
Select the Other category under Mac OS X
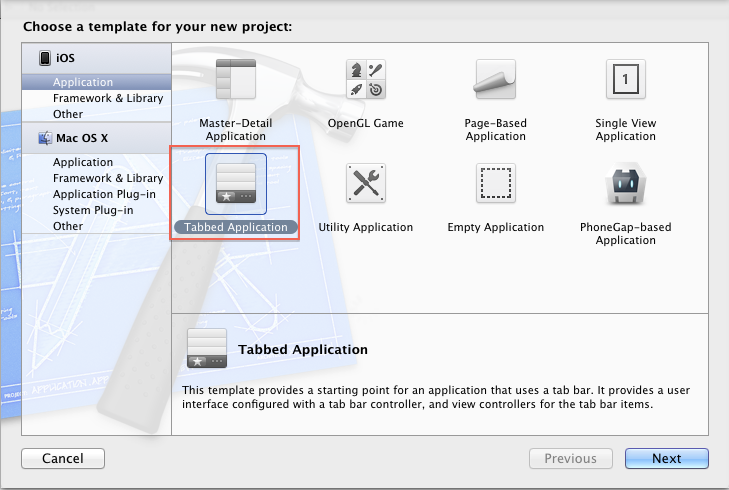(96, 226)
